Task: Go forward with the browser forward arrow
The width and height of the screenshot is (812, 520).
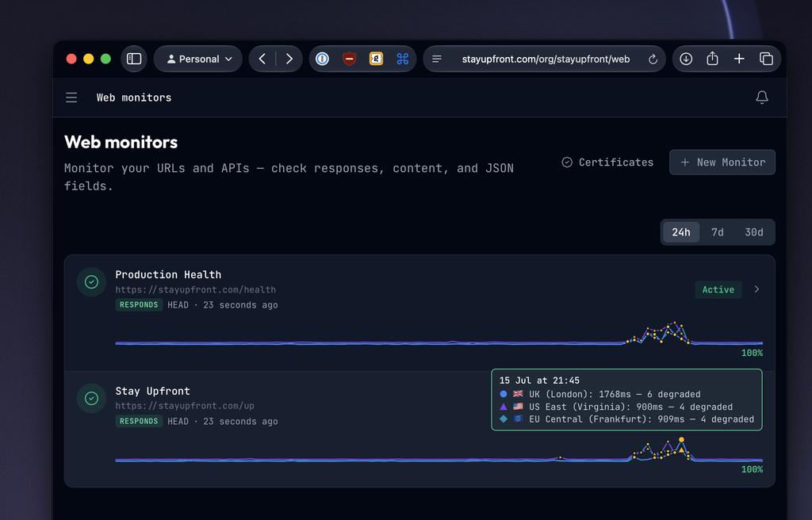Action: (289, 59)
